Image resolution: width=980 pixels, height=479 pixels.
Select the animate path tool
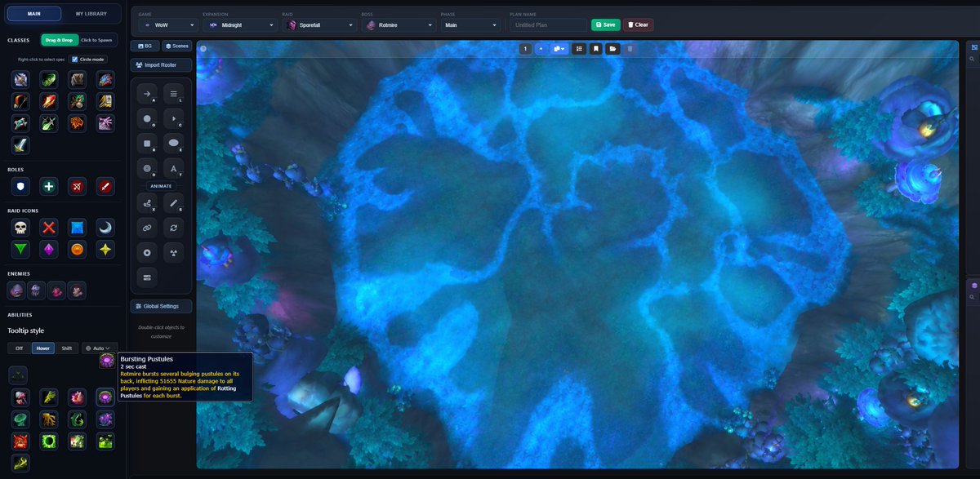click(147, 203)
